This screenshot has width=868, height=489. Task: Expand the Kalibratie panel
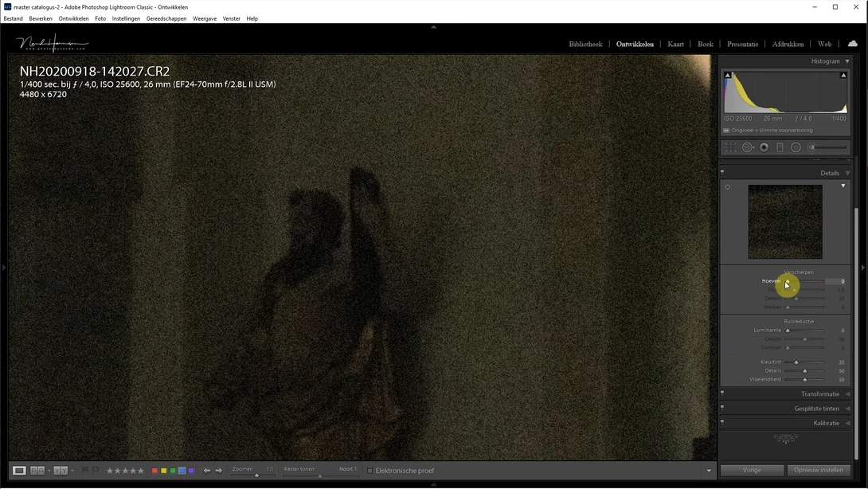tap(847, 423)
